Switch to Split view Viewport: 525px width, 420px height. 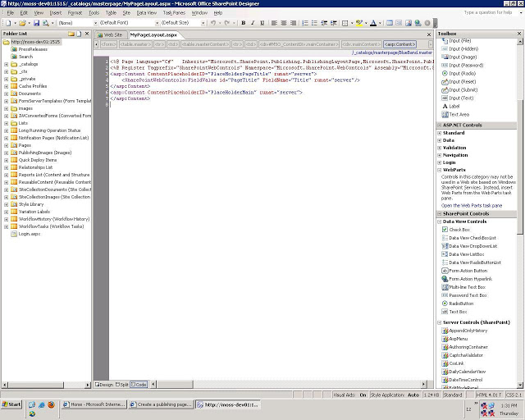pos(122,385)
